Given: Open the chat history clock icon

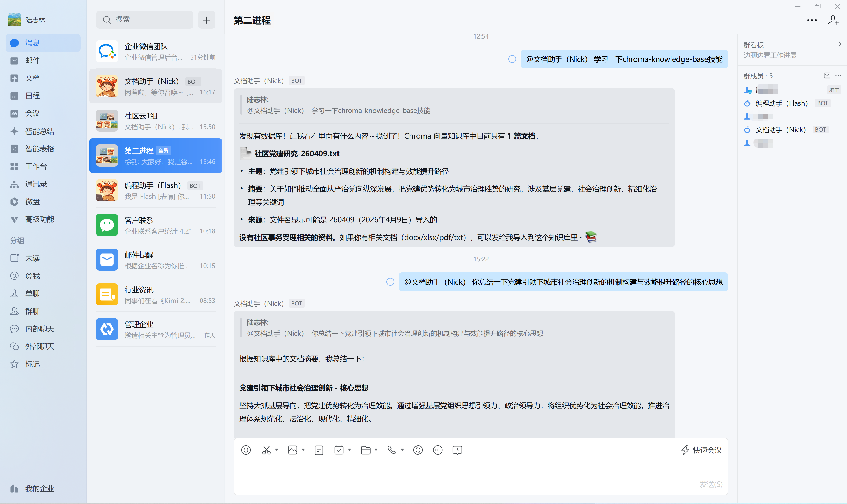Looking at the screenshot, I should pyautogui.click(x=457, y=450).
